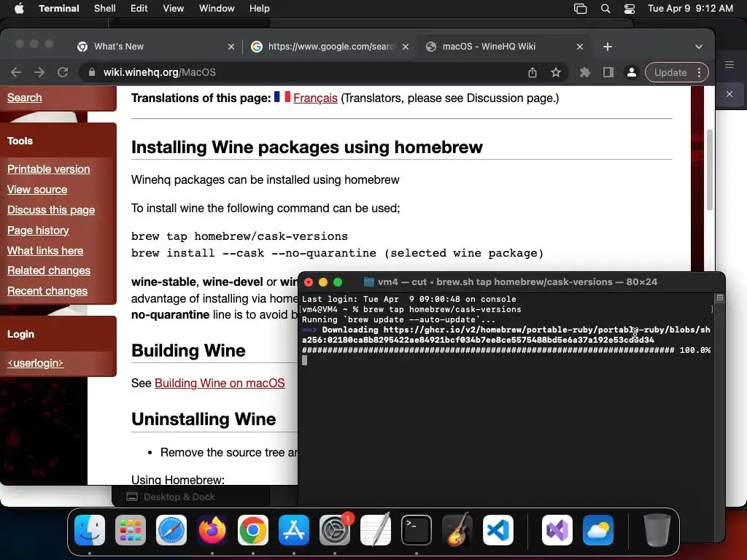Open Control Center in menu bar
Screen dimensions: 747x560
click(x=630, y=9)
